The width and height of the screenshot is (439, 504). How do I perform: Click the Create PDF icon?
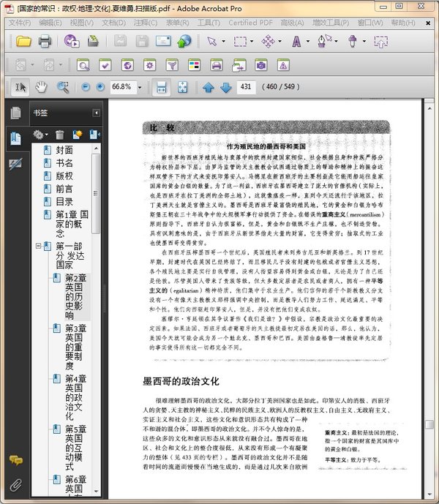tap(72, 41)
